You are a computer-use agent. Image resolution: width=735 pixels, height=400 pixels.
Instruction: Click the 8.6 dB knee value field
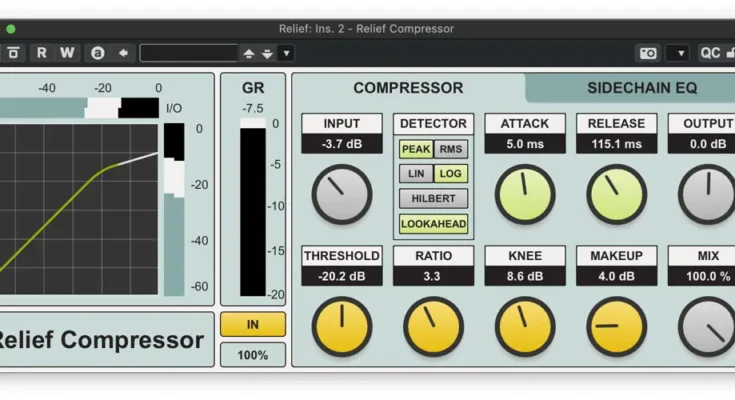pos(525,276)
